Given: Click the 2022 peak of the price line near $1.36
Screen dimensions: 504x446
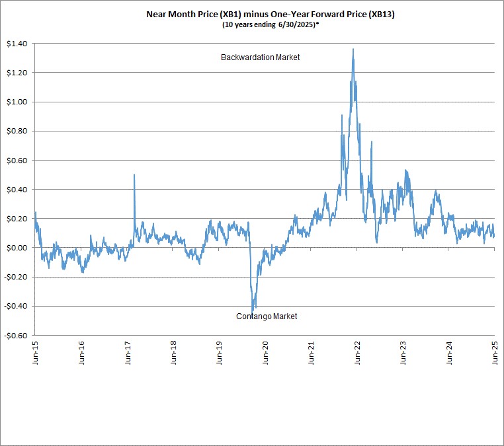Looking at the screenshot, I should (x=353, y=49).
